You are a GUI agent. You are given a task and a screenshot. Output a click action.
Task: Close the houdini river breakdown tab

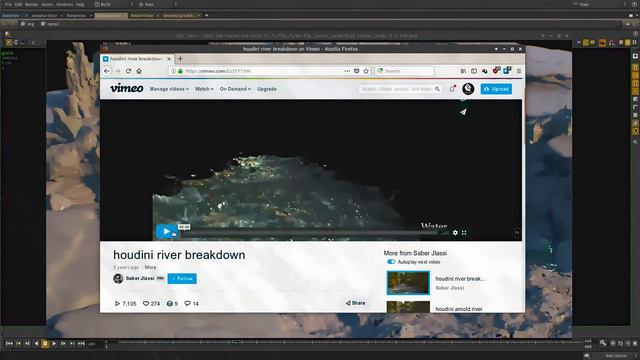(x=169, y=59)
